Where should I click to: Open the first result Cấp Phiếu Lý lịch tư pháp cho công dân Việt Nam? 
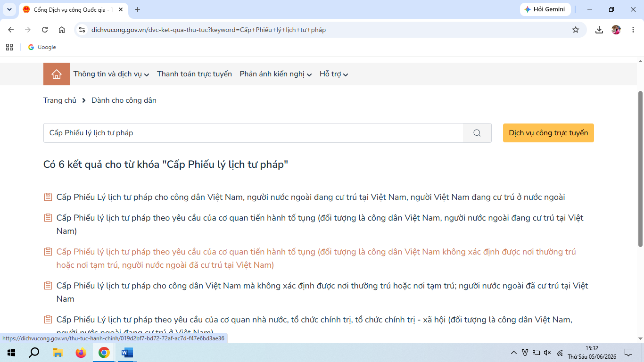311,197
